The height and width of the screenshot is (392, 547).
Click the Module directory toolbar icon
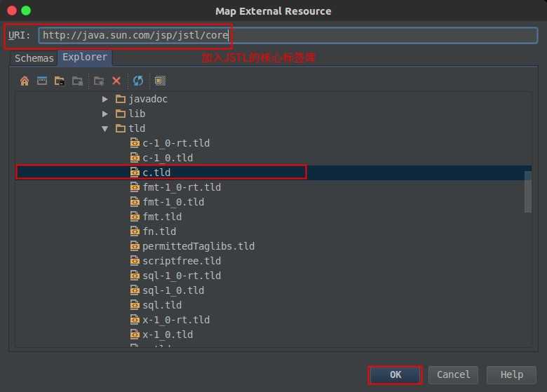[77, 81]
